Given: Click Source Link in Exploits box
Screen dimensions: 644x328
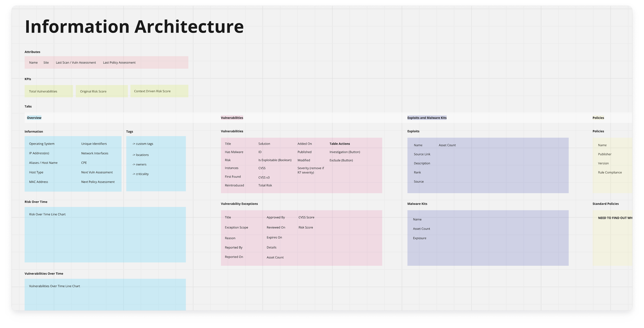Looking at the screenshot, I should tap(422, 154).
